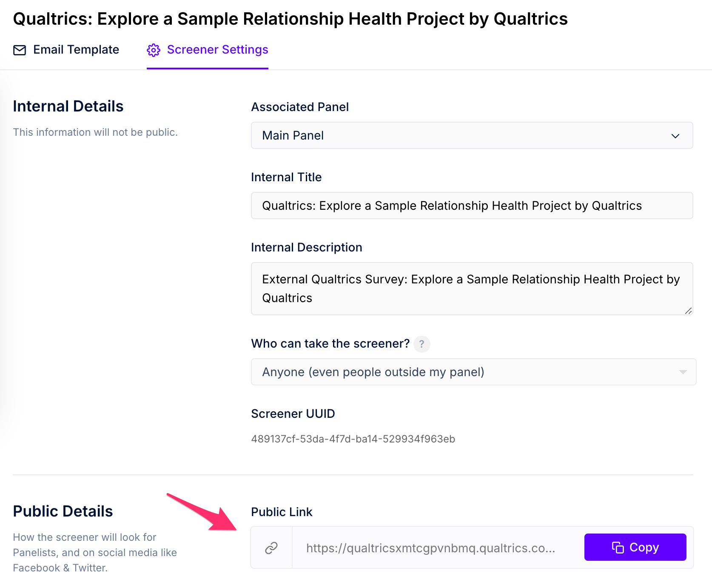Screen dimensions: 712x588
Task: Switch to the Email Template tab
Action: click(66, 50)
